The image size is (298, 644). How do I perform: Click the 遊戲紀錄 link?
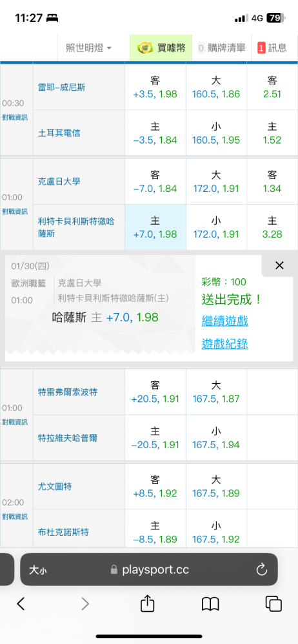pyautogui.click(x=224, y=344)
